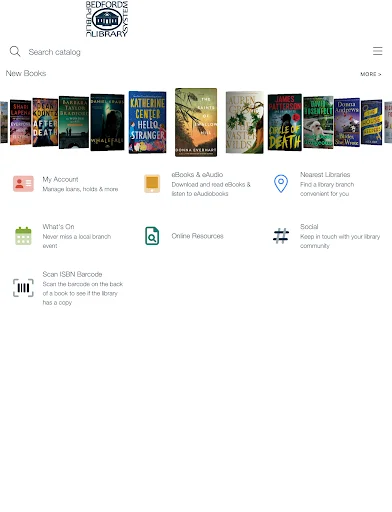Open The Saints of Swallow Hill cover

tap(196, 122)
